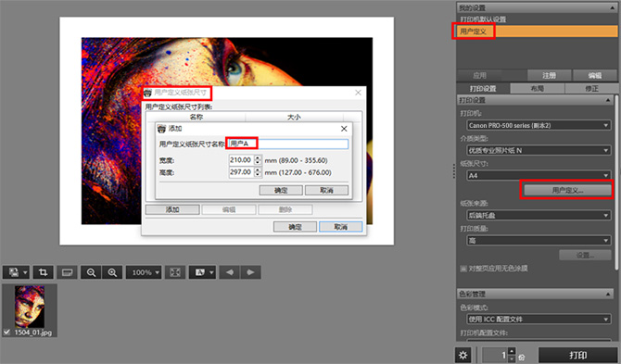Click the 打印 print button
Viewport: 621px width, 364px height.
tap(577, 355)
